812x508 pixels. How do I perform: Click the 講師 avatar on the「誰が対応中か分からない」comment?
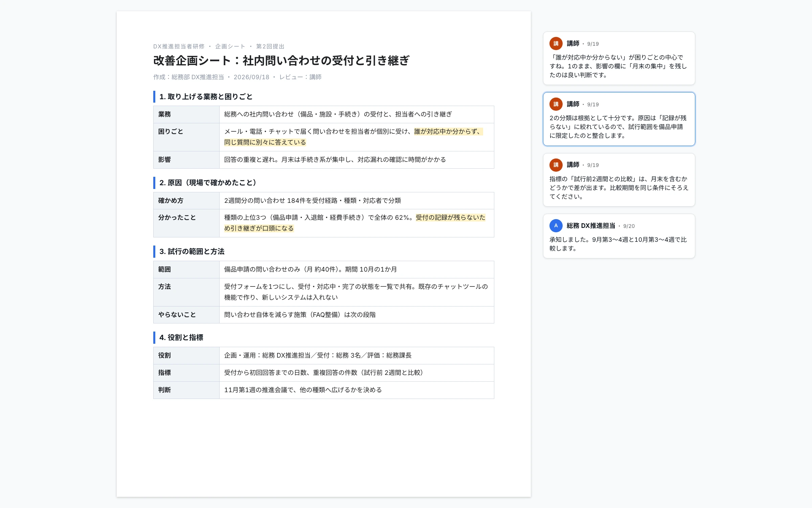coord(556,44)
